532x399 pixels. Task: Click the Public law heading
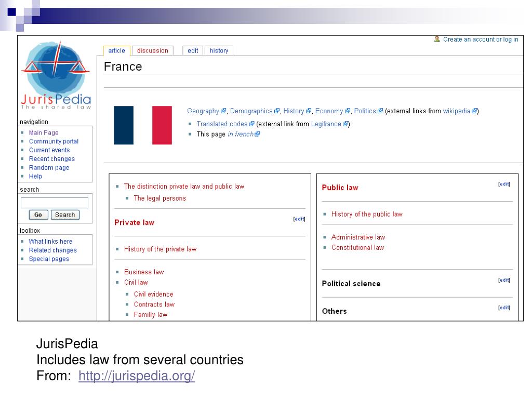pyautogui.click(x=340, y=188)
